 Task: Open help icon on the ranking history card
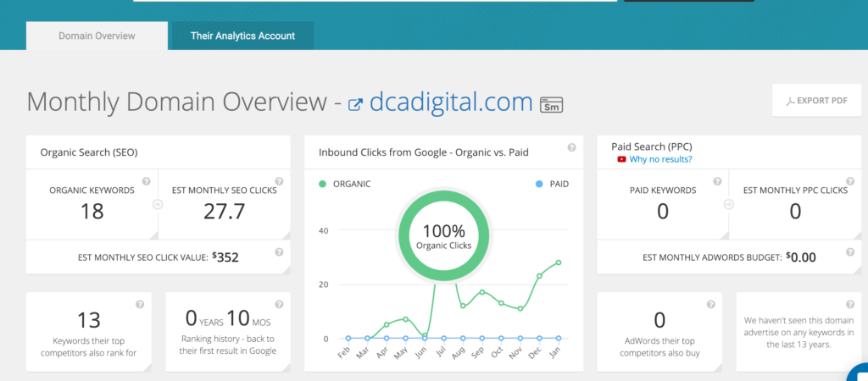click(x=279, y=304)
